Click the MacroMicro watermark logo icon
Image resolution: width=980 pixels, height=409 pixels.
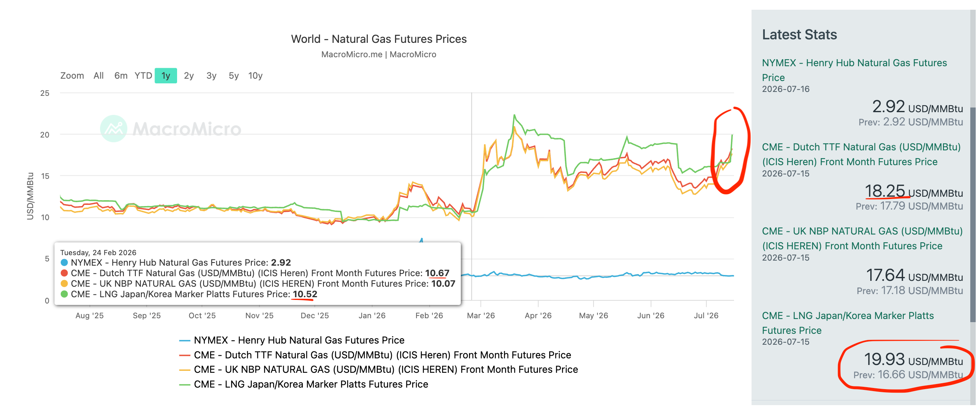(x=114, y=129)
